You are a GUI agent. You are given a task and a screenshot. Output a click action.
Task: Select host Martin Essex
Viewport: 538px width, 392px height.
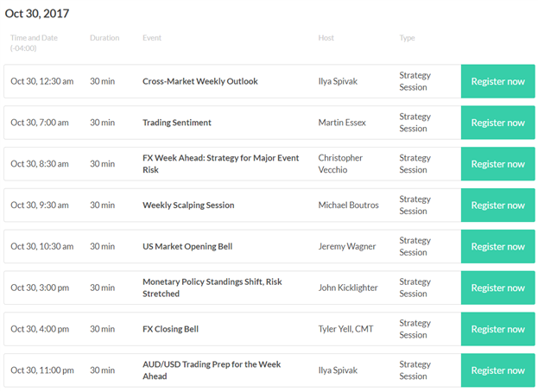point(342,123)
